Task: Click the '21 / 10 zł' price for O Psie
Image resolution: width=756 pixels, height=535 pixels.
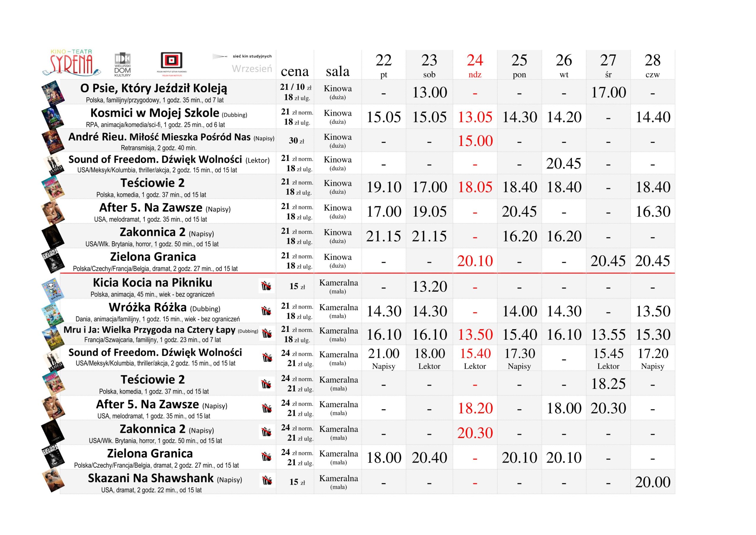Action: pyautogui.click(x=296, y=87)
